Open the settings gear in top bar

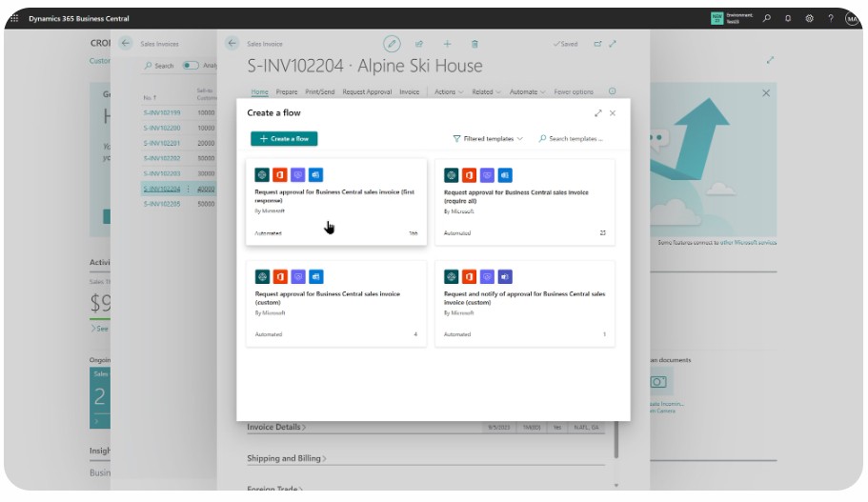pos(809,19)
